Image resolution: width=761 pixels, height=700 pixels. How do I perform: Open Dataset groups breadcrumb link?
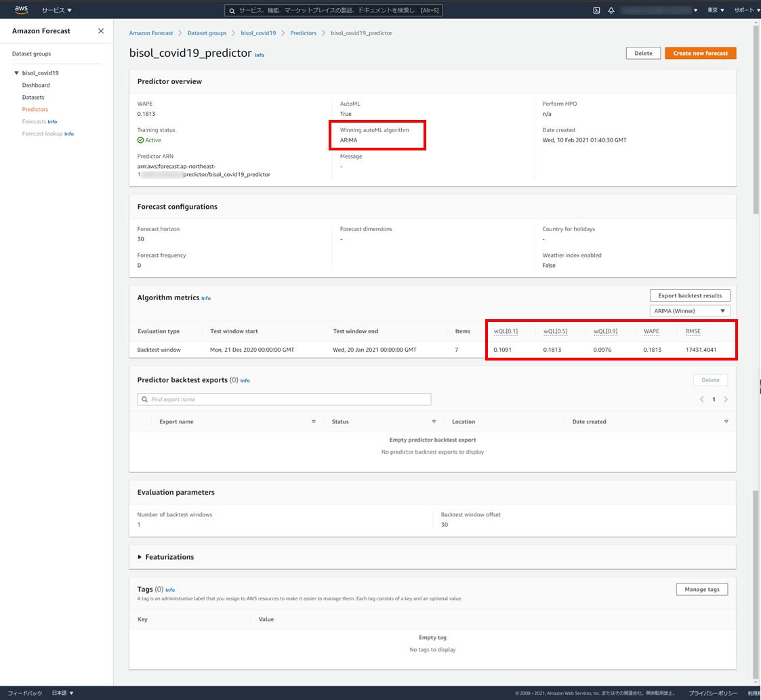point(207,33)
